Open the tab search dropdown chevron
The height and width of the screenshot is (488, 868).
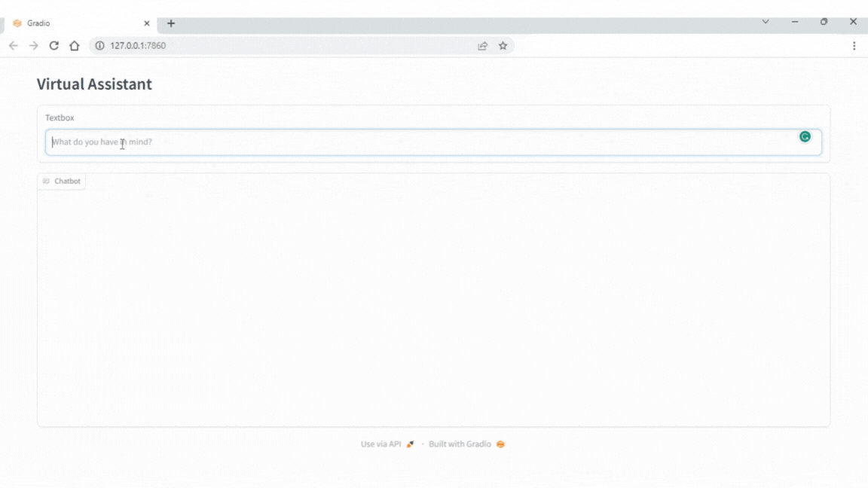click(x=766, y=22)
